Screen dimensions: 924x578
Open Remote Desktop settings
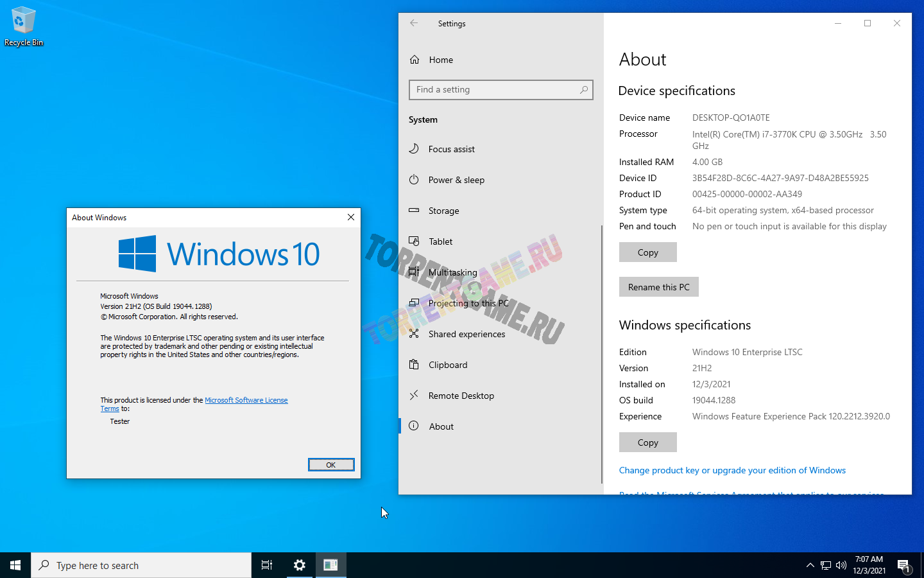(461, 396)
